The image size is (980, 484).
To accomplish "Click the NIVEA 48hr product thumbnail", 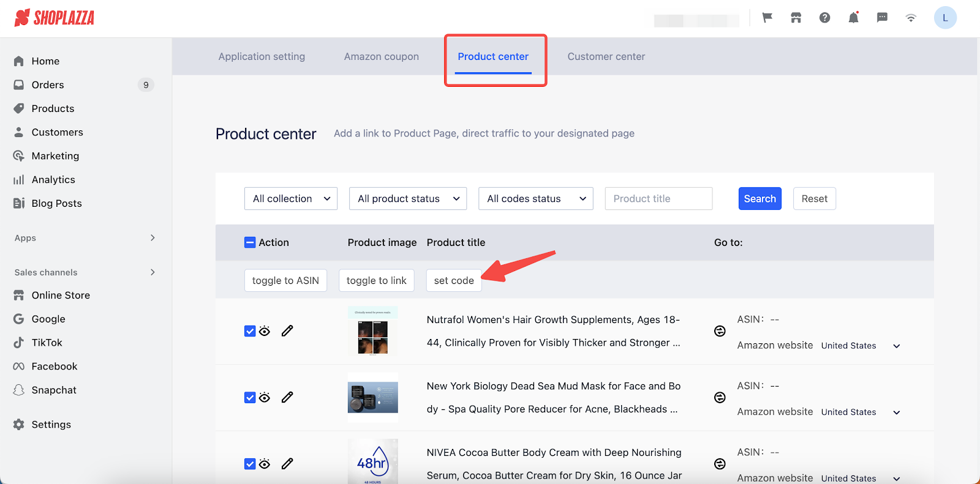I will [x=373, y=461].
